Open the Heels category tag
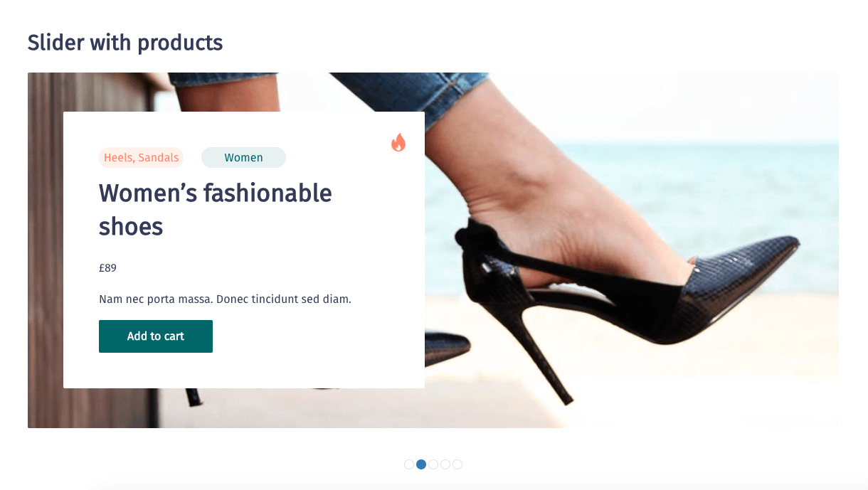 (118, 158)
